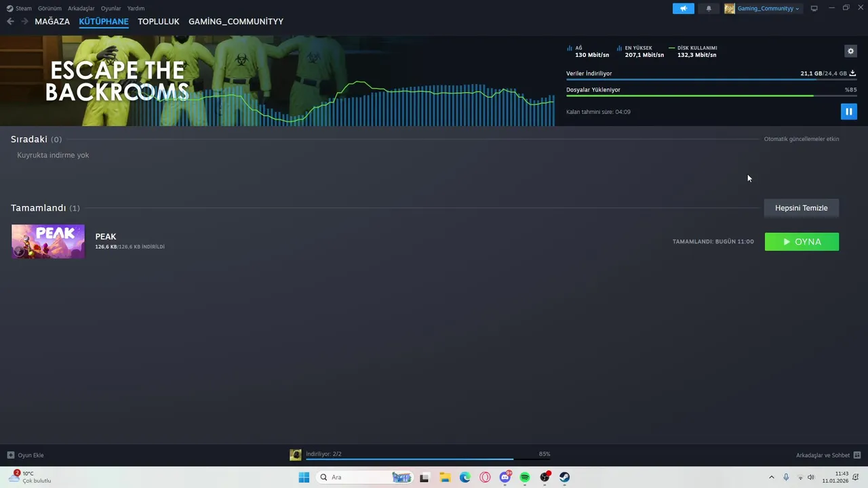868x488 pixels.
Task: Click the PEAK game title
Action: 106,237
